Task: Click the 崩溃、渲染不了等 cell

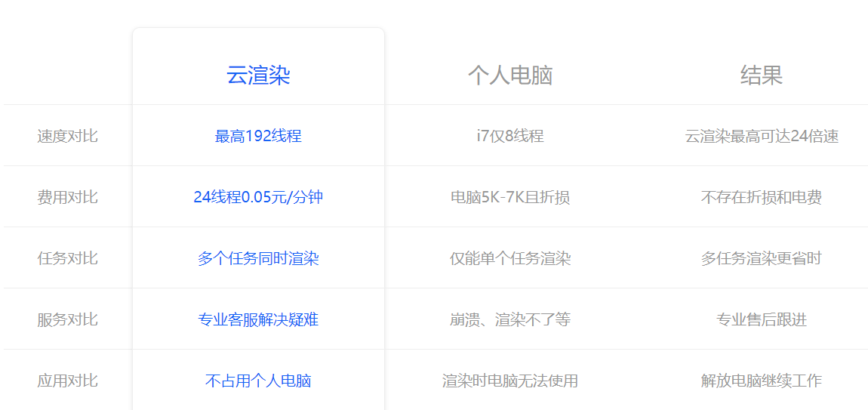Action: point(509,319)
